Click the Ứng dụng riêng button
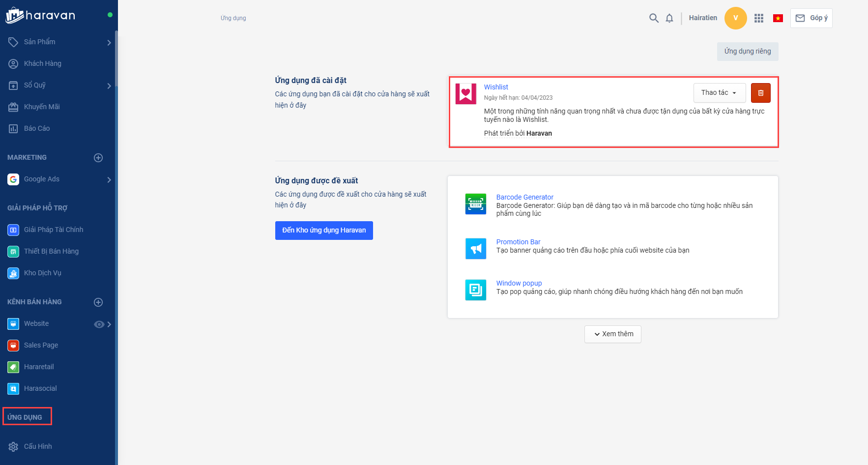Image resolution: width=868 pixels, height=465 pixels. click(x=747, y=52)
